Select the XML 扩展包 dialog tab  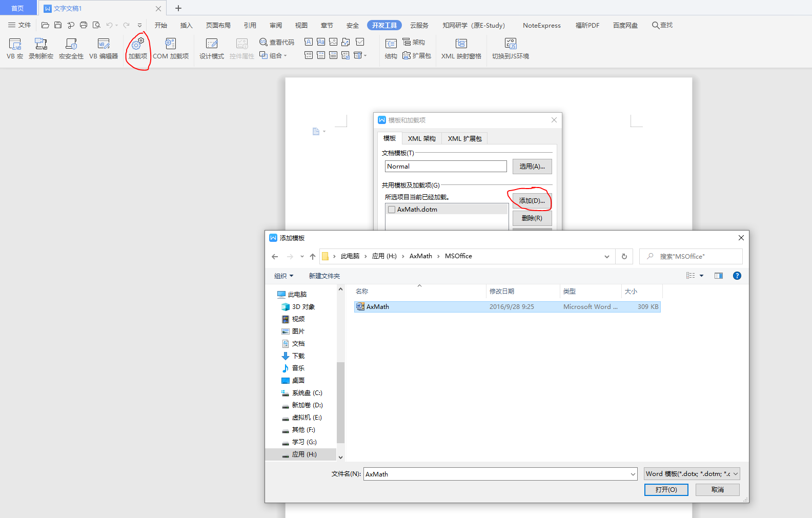464,138
